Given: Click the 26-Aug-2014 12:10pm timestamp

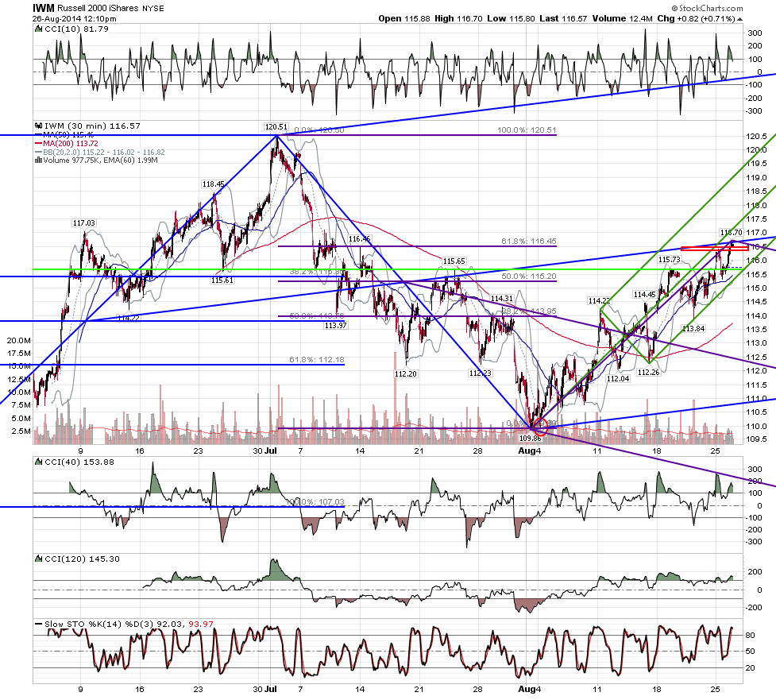Looking at the screenshot, I should point(74,19).
